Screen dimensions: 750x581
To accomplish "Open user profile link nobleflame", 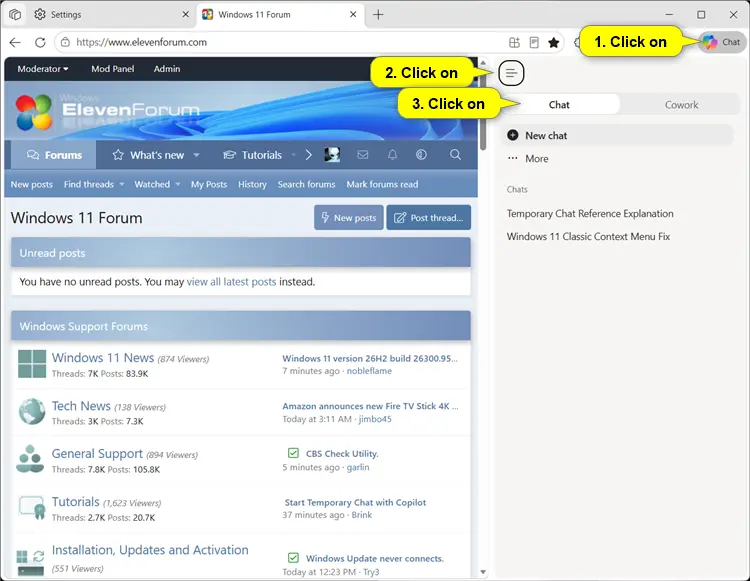I will pos(369,371).
